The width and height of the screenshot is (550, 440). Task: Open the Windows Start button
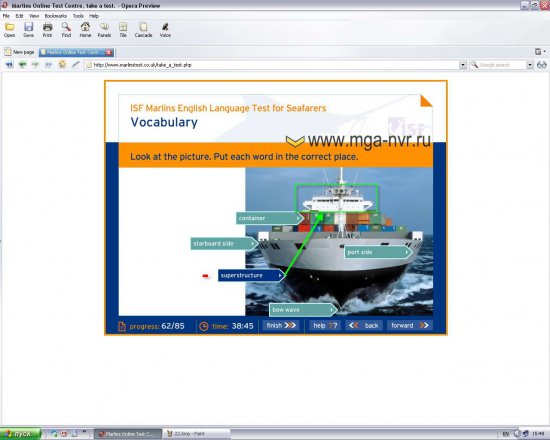pyautogui.click(x=20, y=434)
